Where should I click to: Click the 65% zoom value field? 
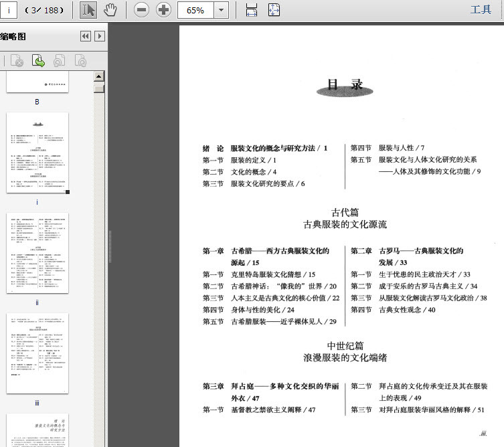[195, 10]
